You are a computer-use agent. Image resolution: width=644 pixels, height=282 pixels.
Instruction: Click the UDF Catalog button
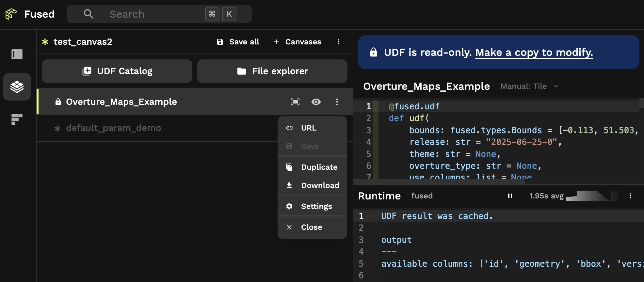(117, 71)
